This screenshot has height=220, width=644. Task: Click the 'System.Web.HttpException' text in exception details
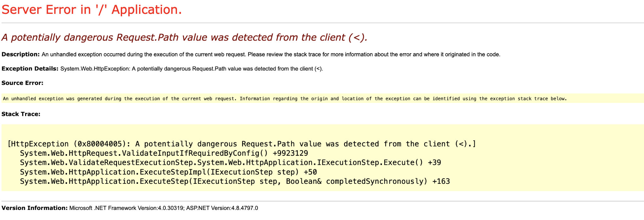coord(94,69)
